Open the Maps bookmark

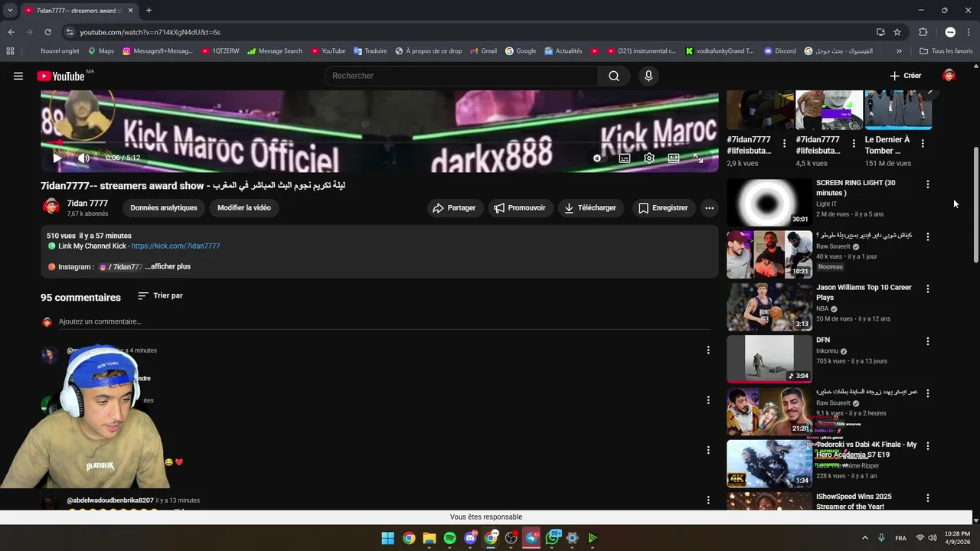(100, 51)
